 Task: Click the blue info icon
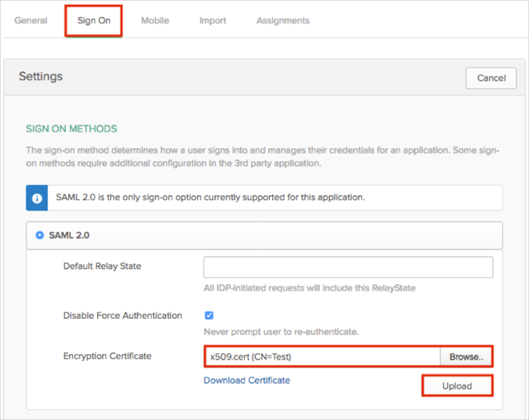click(x=37, y=198)
